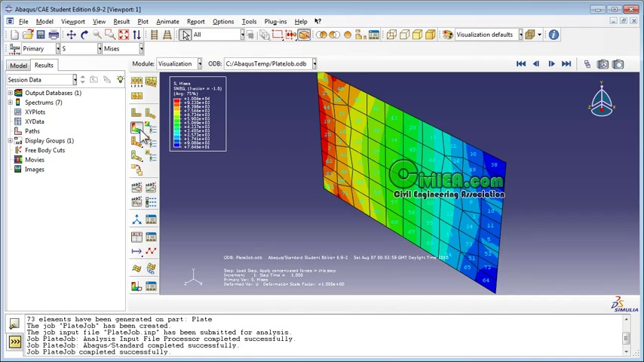The height and width of the screenshot is (362, 644).
Task: Open the Query information icon
Action: 554,35
